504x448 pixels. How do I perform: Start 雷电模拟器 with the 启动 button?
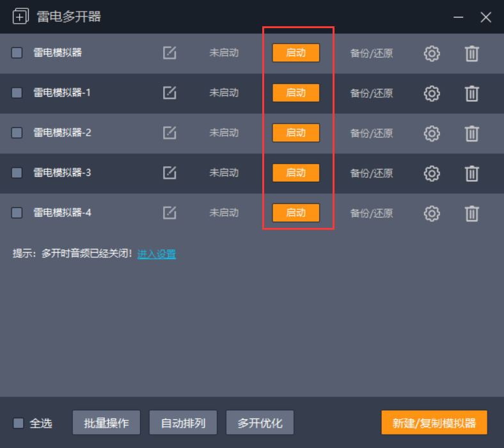(295, 52)
